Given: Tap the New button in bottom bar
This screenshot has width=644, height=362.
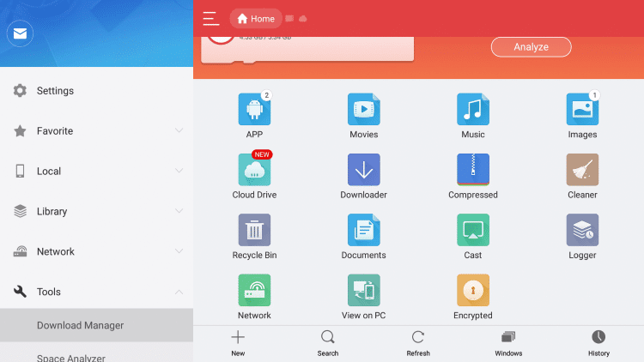Looking at the screenshot, I should click(x=238, y=343).
